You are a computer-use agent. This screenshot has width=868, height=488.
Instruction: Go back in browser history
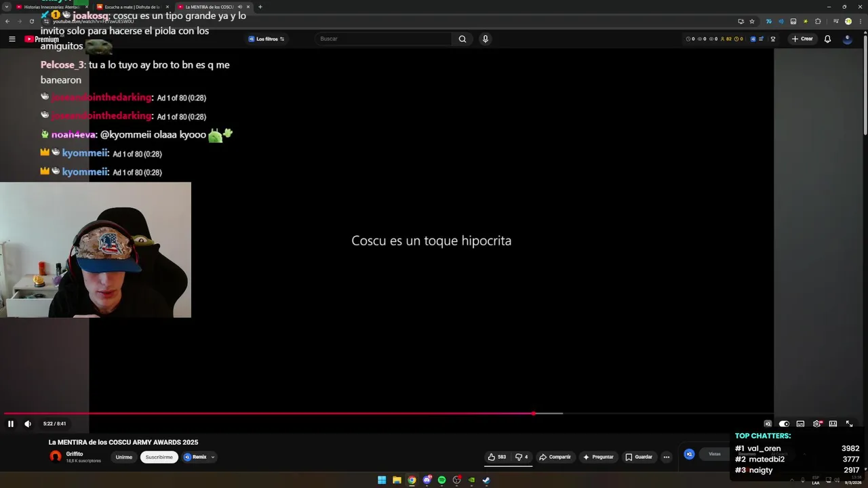pyautogui.click(x=7, y=21)
